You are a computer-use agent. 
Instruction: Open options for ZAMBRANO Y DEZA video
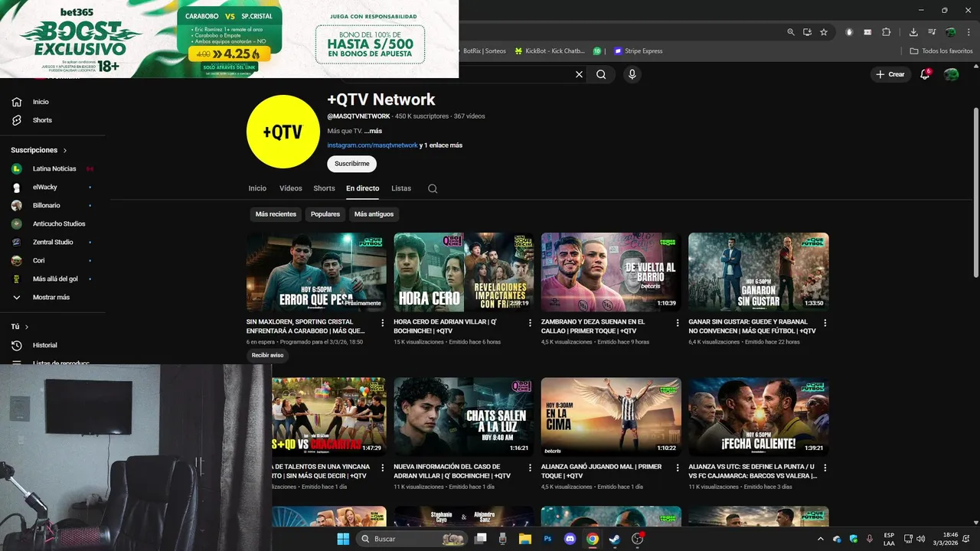pyautogui.click(x=677, y=323)
